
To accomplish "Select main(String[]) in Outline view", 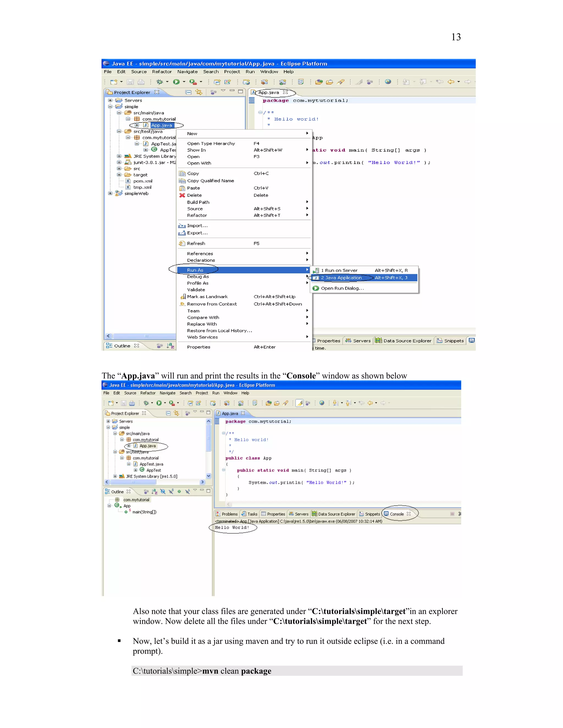I will pyautogui.click(x=144, y=512).
